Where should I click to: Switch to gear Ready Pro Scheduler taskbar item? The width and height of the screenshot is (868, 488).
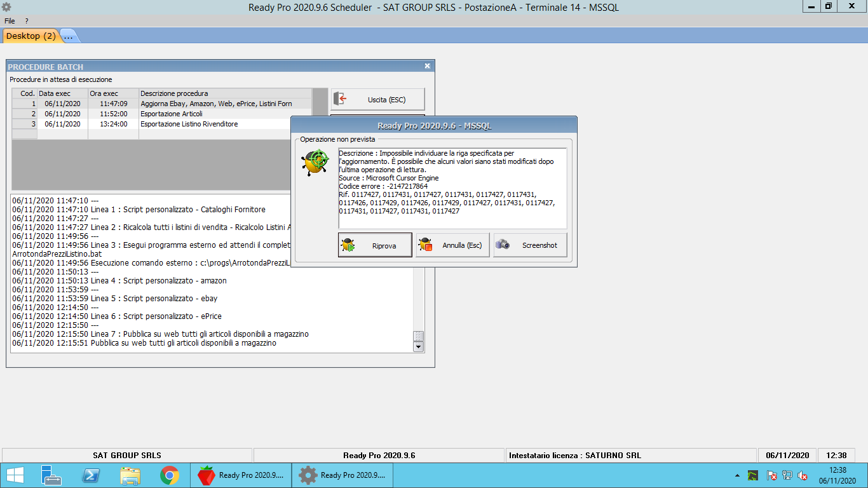(x=343, y=475)
